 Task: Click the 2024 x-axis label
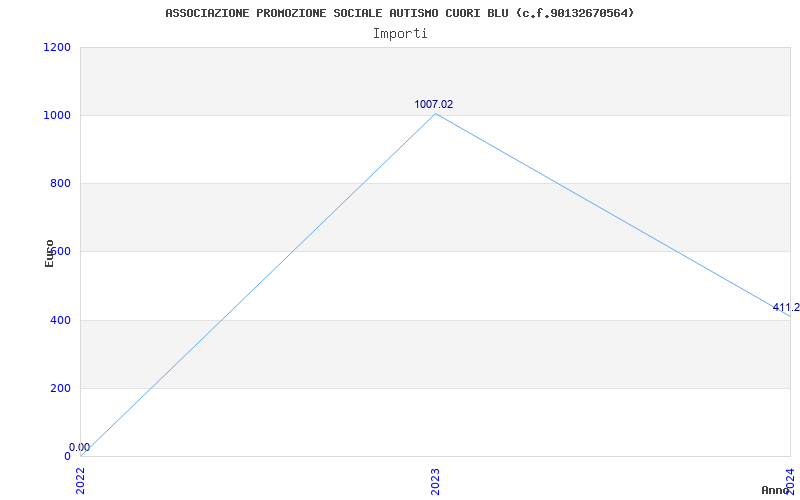coord(790,480)
